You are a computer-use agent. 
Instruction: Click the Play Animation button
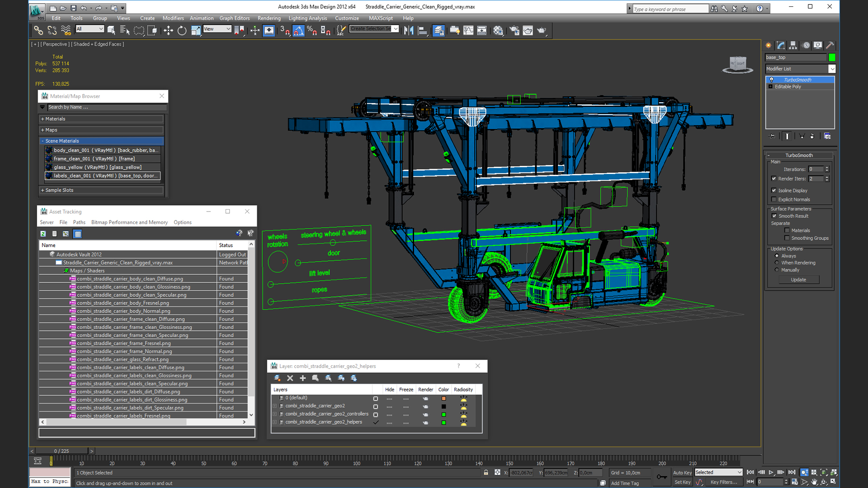771,472
